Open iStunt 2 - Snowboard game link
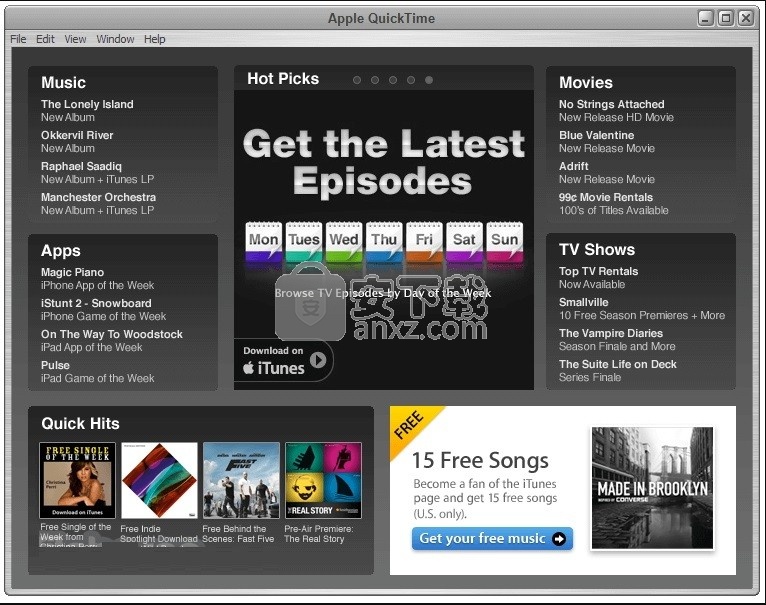The image size is (766, 605). click(104, 310)
